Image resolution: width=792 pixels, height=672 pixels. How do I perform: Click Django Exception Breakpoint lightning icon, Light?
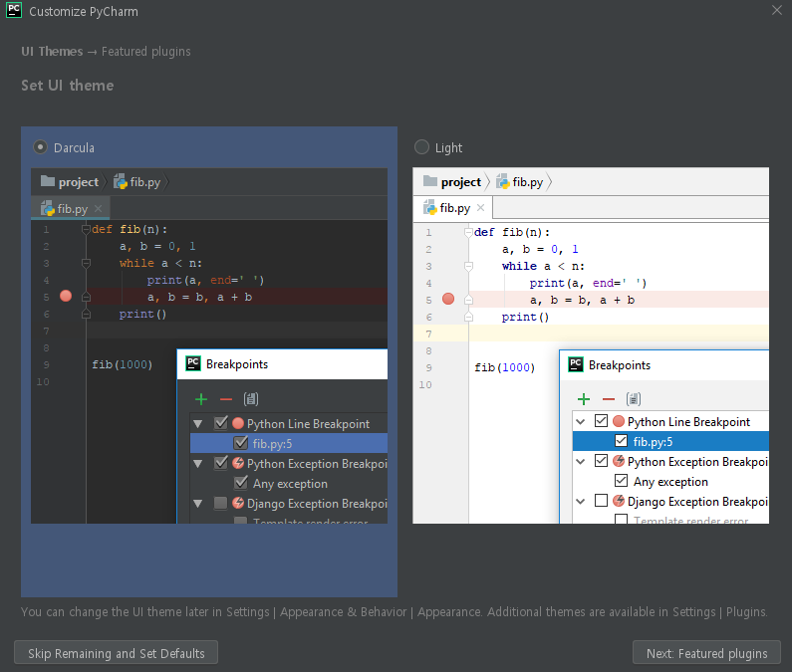pyautogui.click(x=619, y=501)
